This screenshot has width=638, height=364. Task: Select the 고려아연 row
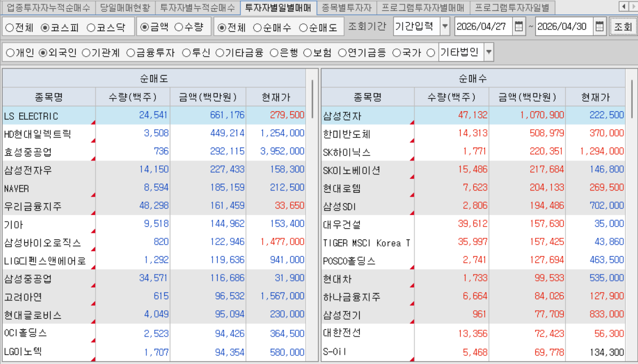(154, 297)
